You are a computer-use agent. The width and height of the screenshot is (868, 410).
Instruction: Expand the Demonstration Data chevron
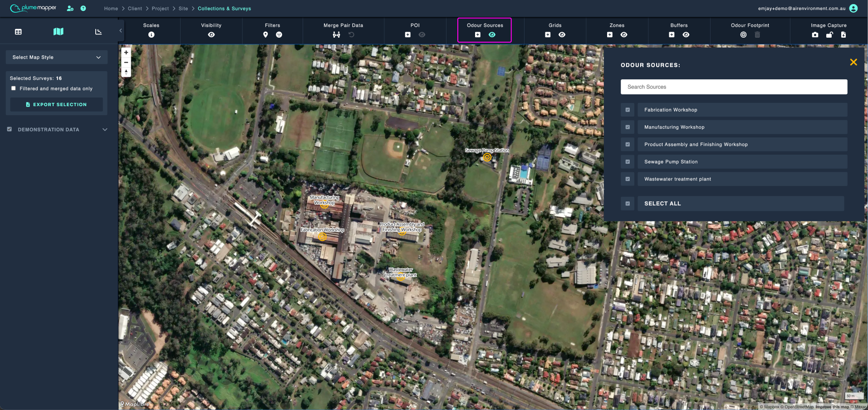tap(105, 130)
